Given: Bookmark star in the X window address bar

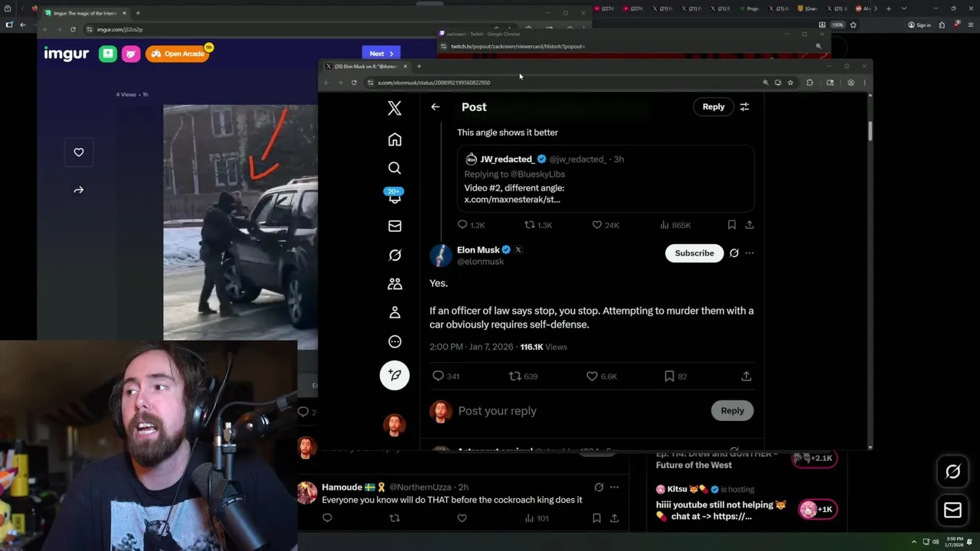Looking at the screenshot, I should 790,83.
